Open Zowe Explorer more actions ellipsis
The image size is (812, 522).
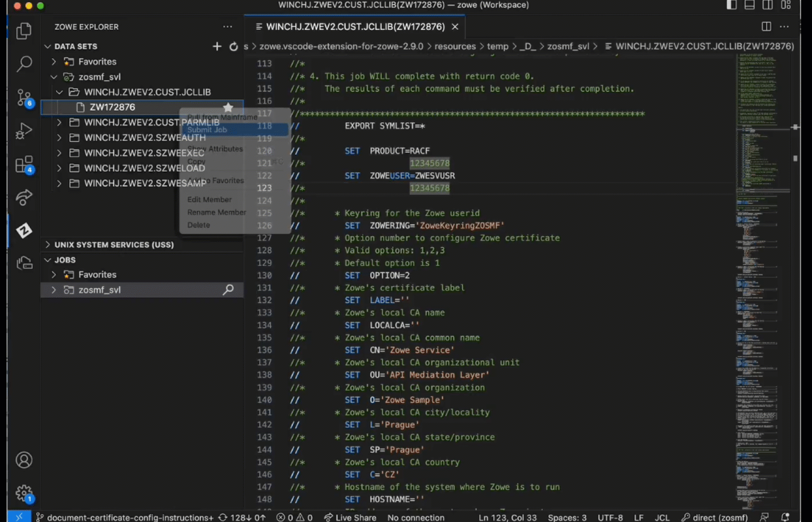[227, 27]
